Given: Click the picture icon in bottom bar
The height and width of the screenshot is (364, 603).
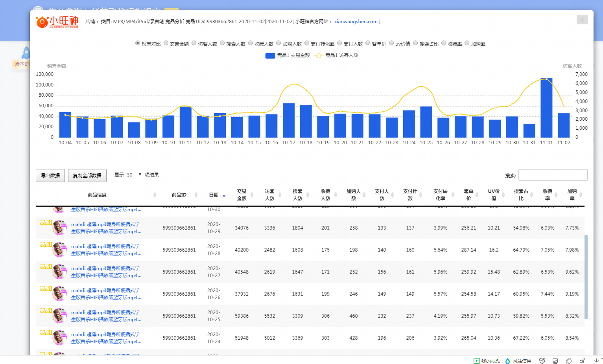Looking at the screenshot, I should (555, 361).
